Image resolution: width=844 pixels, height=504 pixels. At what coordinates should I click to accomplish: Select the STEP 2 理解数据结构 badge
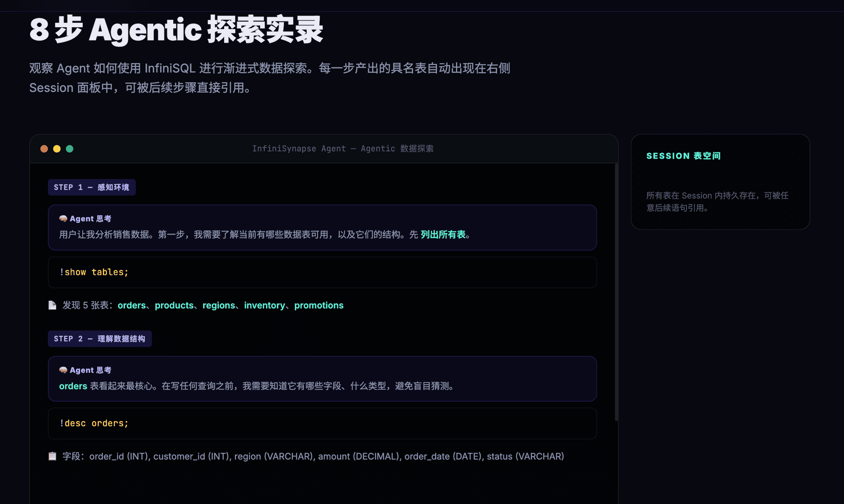99,338
